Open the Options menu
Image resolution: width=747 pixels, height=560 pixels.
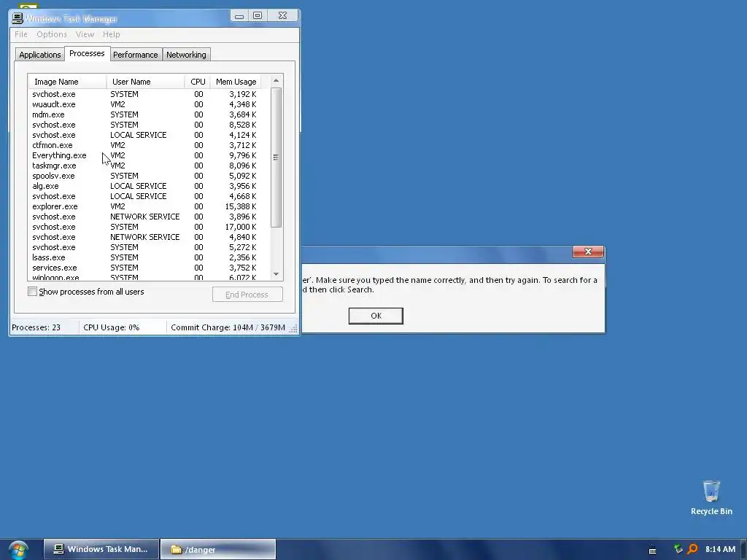coord(52,34)
